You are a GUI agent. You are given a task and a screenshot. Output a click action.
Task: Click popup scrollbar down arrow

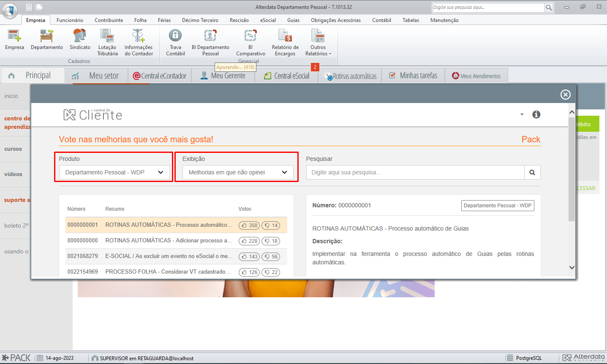pos(572,267)
